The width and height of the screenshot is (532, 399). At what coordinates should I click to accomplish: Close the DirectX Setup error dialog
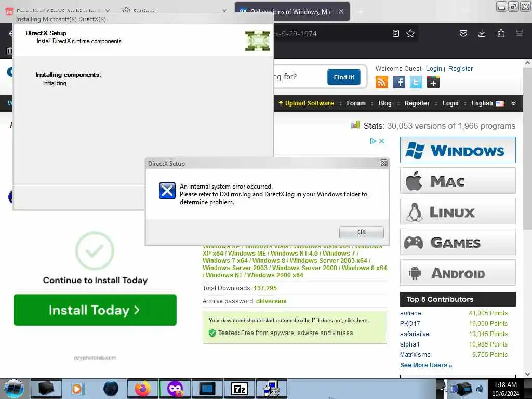(383, 164)
